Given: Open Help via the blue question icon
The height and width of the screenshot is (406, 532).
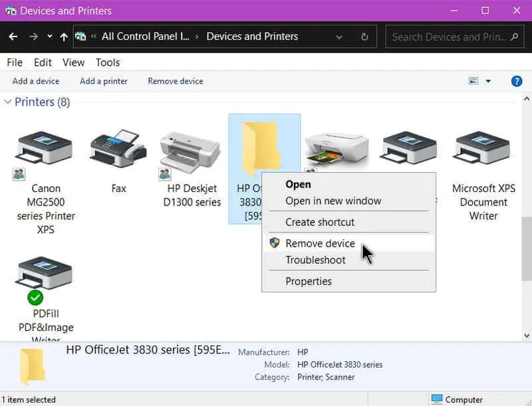Looking at the screenshot, I should (x=517, y=81).
